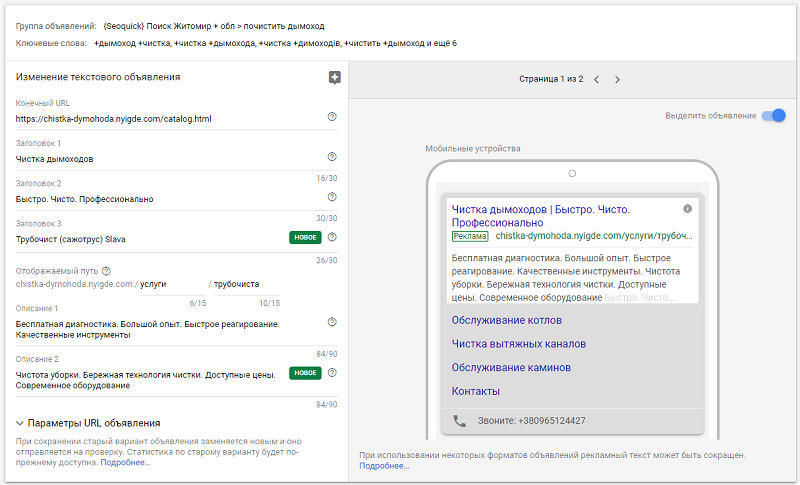
Task: Click the ad group name text
Action: (x=214, y=26)
